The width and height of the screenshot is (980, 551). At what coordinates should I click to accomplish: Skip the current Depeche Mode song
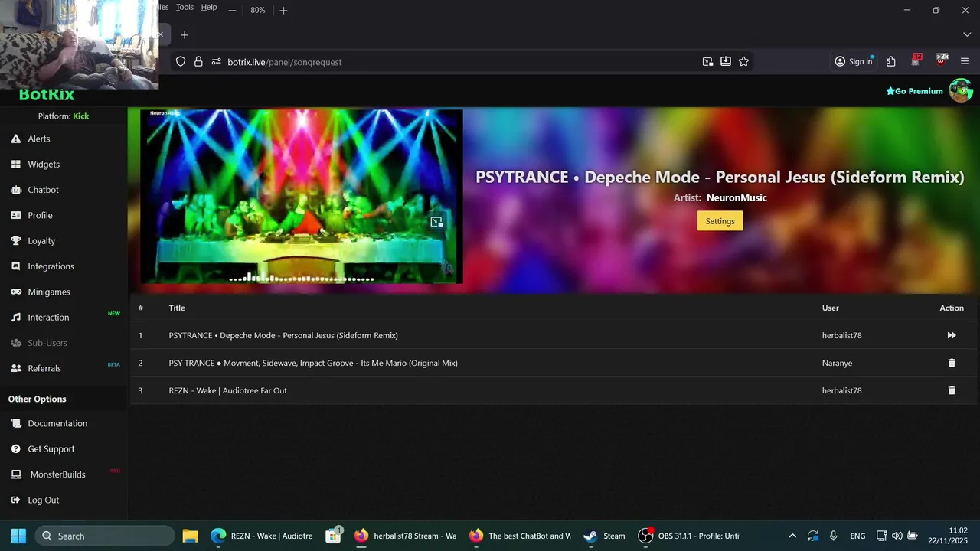(x=952, y=335)
